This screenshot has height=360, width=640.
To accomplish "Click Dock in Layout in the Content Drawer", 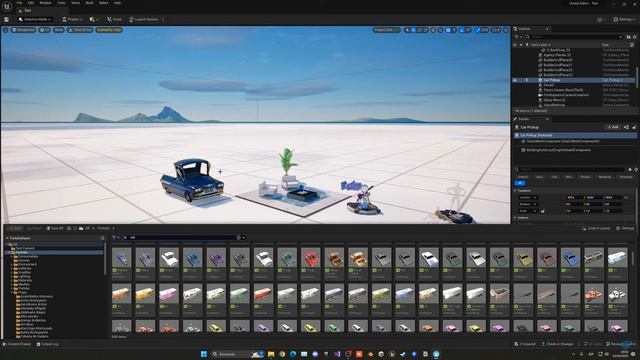I will tap(596, 228).
